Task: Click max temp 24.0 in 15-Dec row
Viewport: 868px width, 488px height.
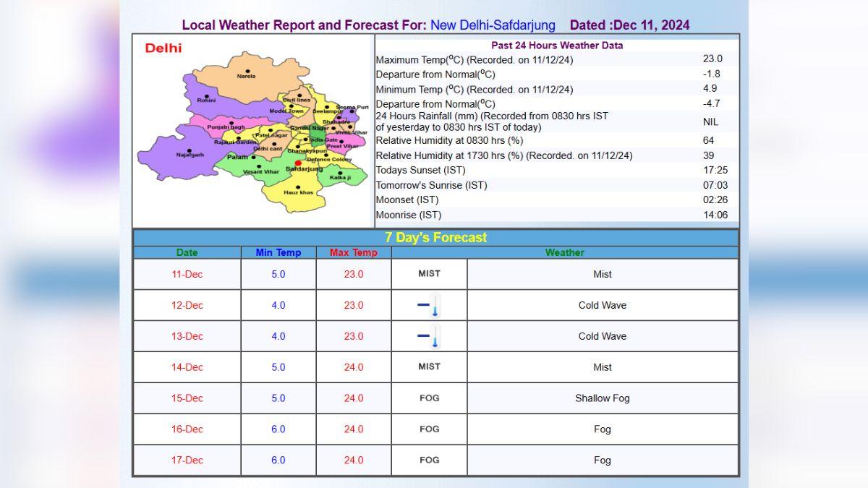Action: click(x=354, y=398)
